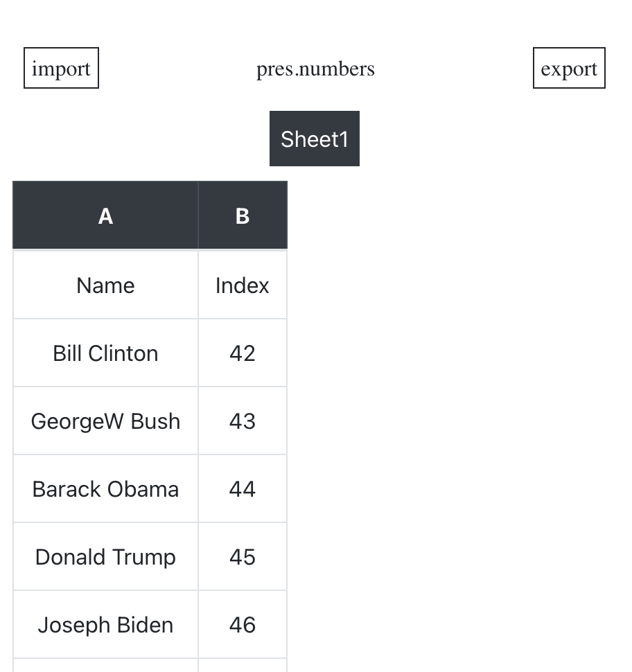
Task: Pick the cell showing 44
Action: (x=243, y=489)
